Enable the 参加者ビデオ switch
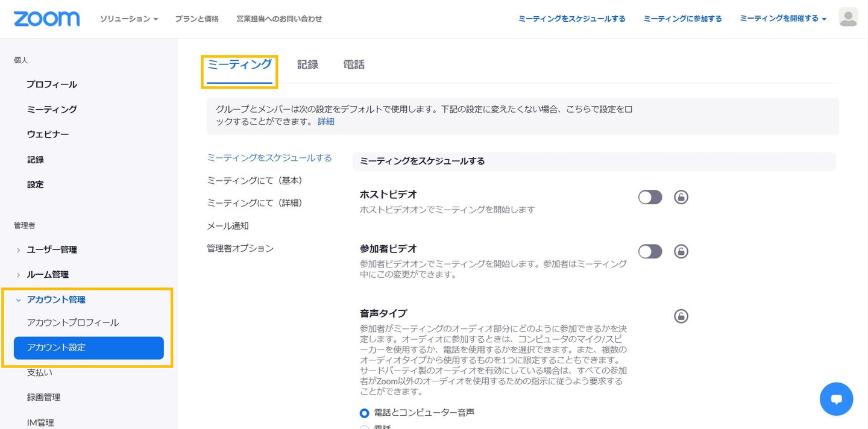Viewport: 868px width, 429px height. pyautogui.click(x=650, y=251)
